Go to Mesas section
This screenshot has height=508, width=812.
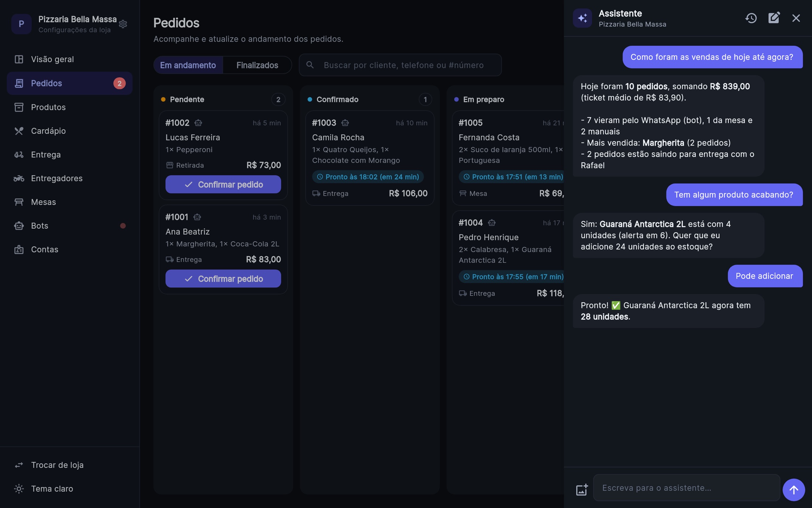click(70, 202)
